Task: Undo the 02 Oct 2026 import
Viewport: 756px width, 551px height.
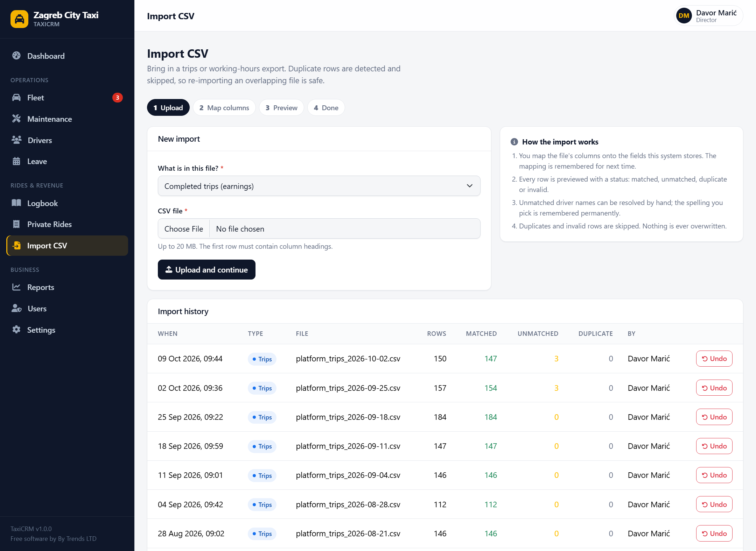Action: tap(714, 388)
